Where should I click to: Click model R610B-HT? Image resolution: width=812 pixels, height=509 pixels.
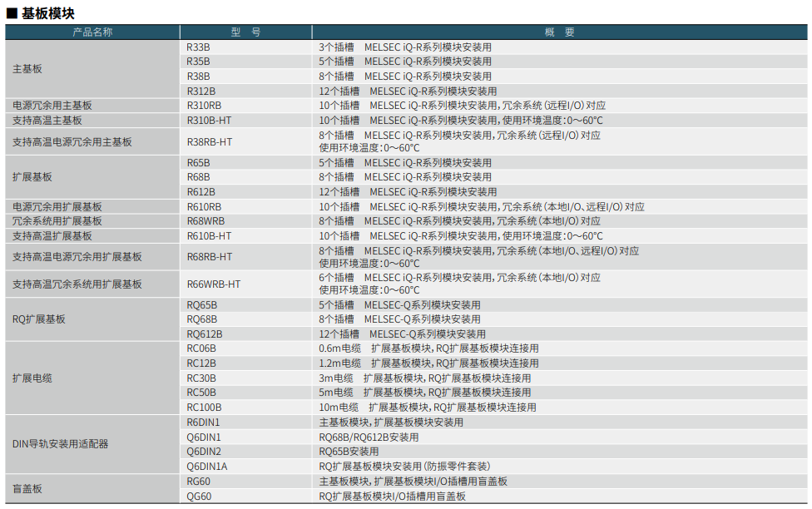tap(209, 235)
